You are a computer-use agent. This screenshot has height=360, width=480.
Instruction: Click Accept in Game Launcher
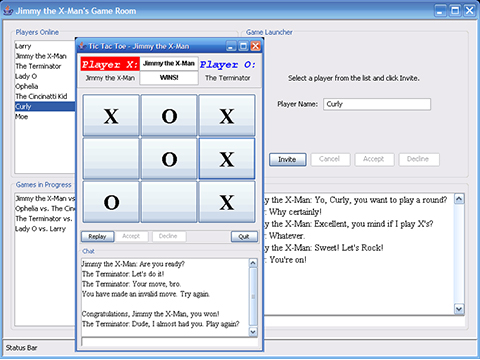pyautogui.click(x=374, y=159)
